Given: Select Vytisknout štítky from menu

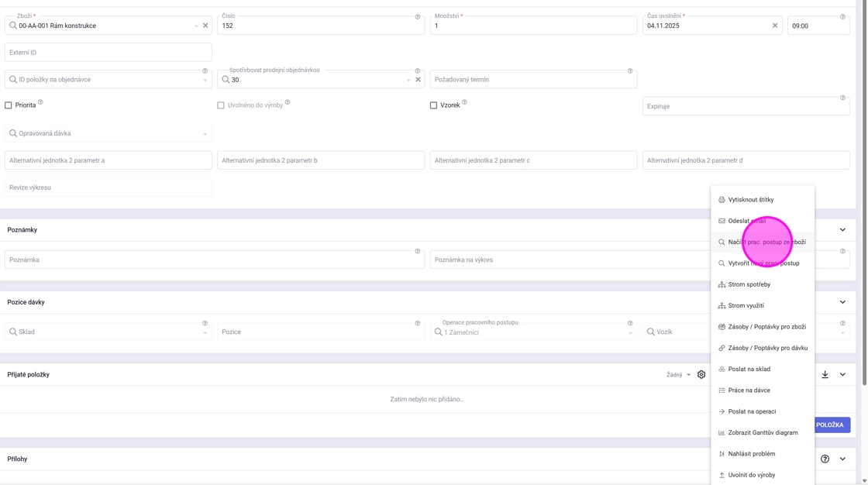Looking at the screenshot, I should coord(750,200).
